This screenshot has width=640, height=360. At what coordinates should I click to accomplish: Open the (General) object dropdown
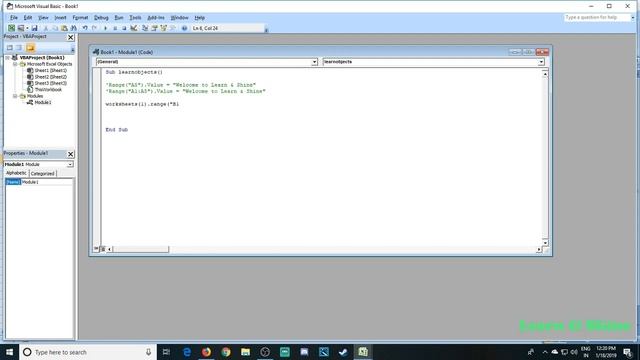315,62
